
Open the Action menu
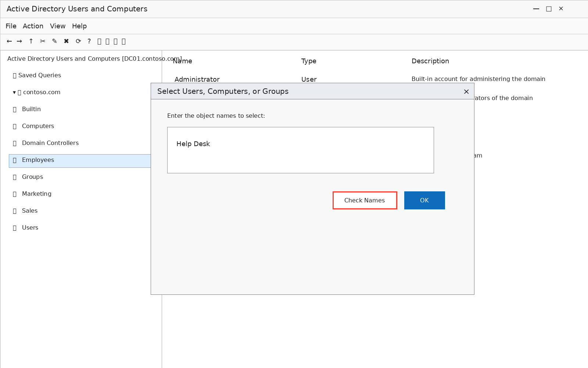tap(33, 26)
